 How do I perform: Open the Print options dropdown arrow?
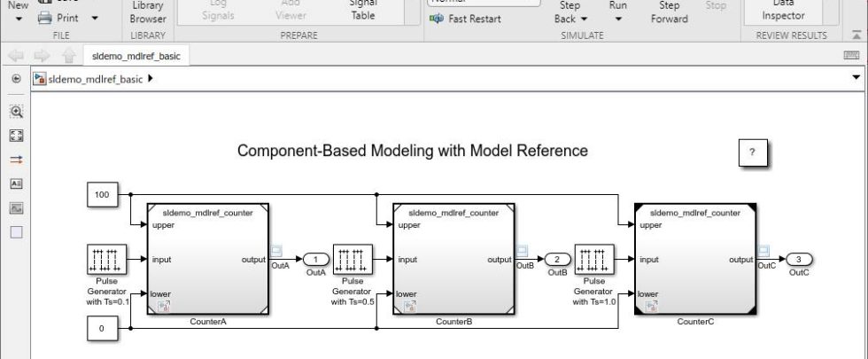point(95,19)
